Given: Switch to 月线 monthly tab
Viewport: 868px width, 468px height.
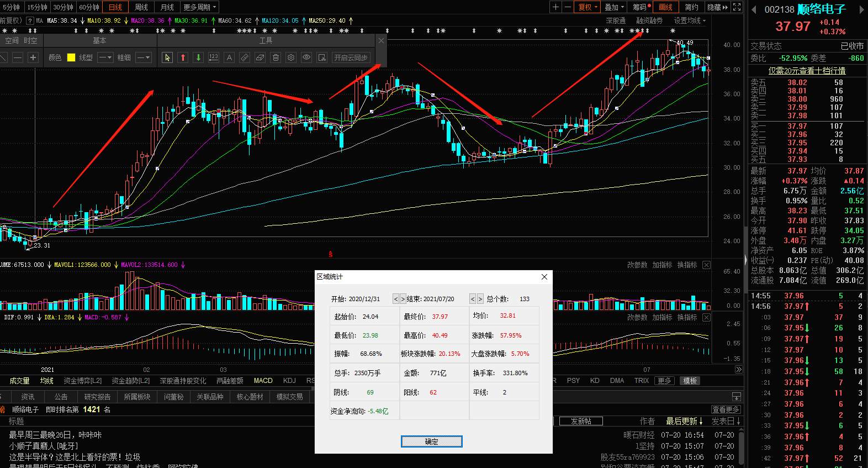Looking at the screenshot, I should pos(167,7).
